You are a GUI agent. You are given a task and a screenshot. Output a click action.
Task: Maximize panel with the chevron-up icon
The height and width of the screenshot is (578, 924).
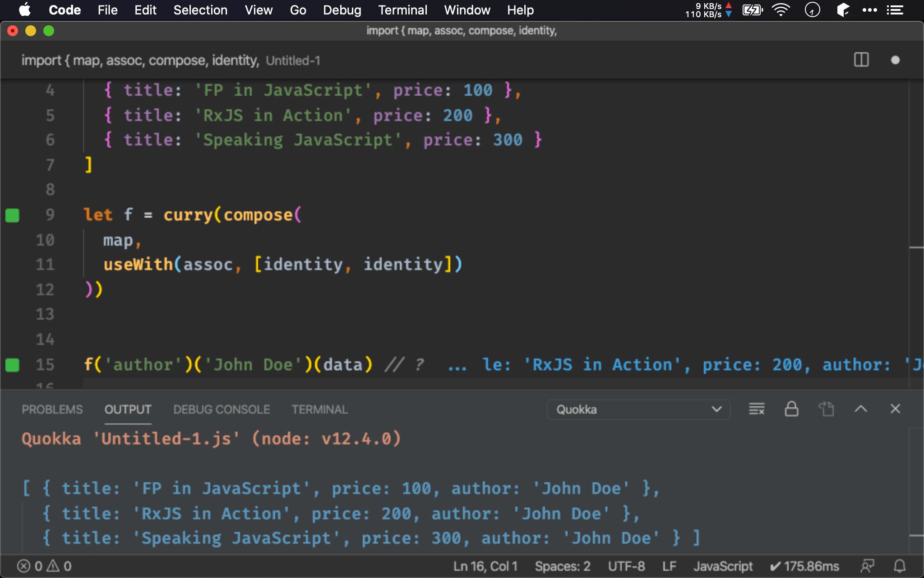861,409
